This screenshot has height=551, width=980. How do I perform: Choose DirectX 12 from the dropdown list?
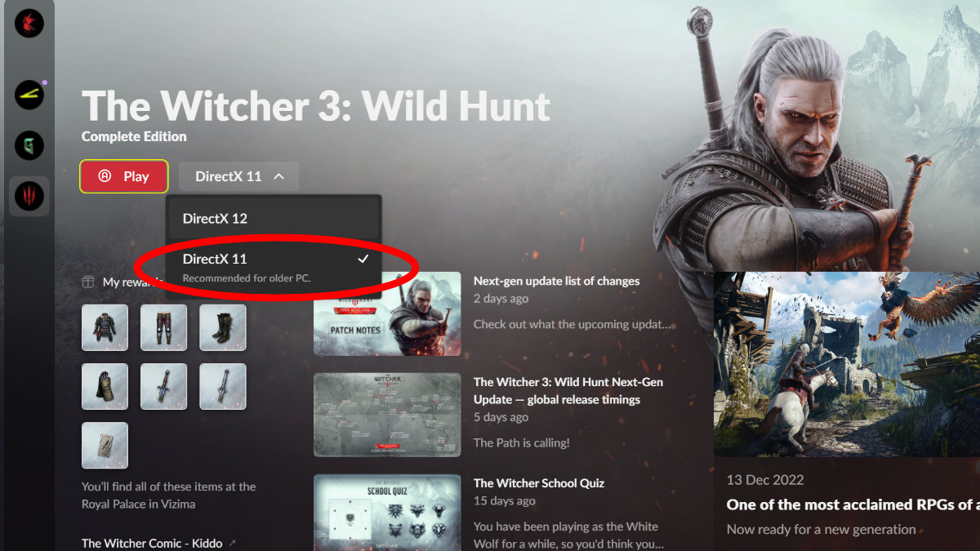tap(274, 219)
